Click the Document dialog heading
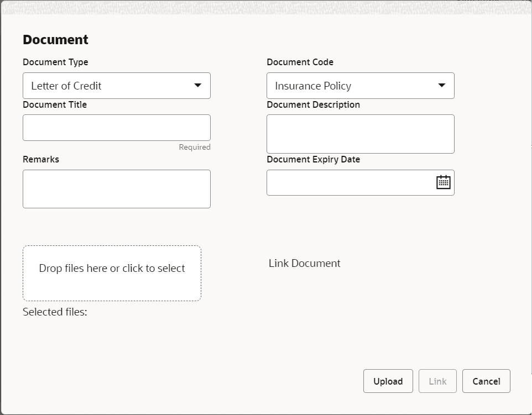Screen dimensions: 532x415 coord(55,39)
